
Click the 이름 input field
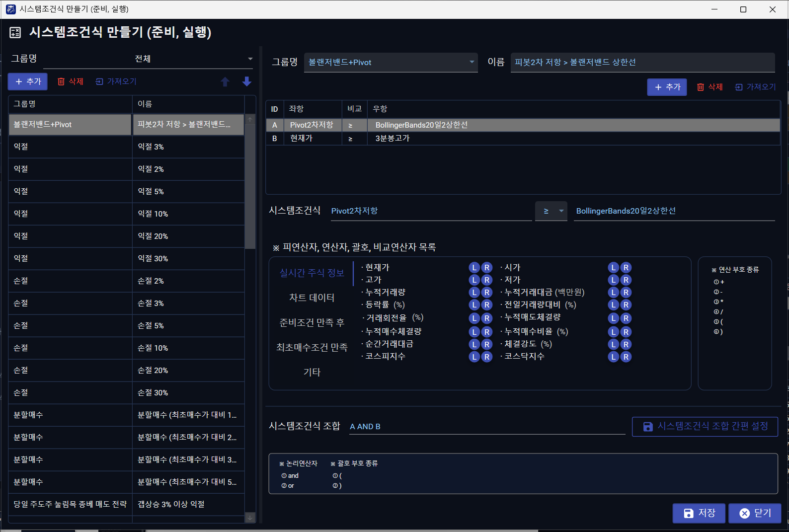click(x=643, y=63)
